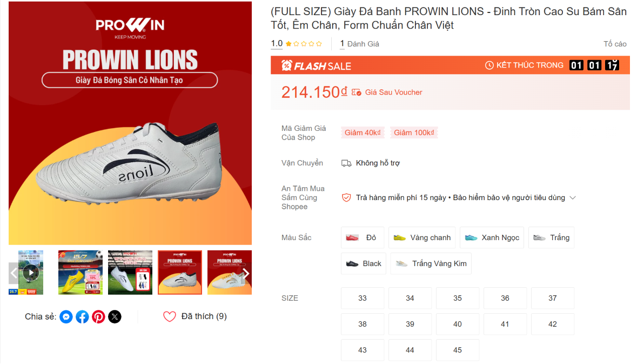Click the heart icon to like product
The width and height of the screenshot is (644, 364).
[169, 316]
